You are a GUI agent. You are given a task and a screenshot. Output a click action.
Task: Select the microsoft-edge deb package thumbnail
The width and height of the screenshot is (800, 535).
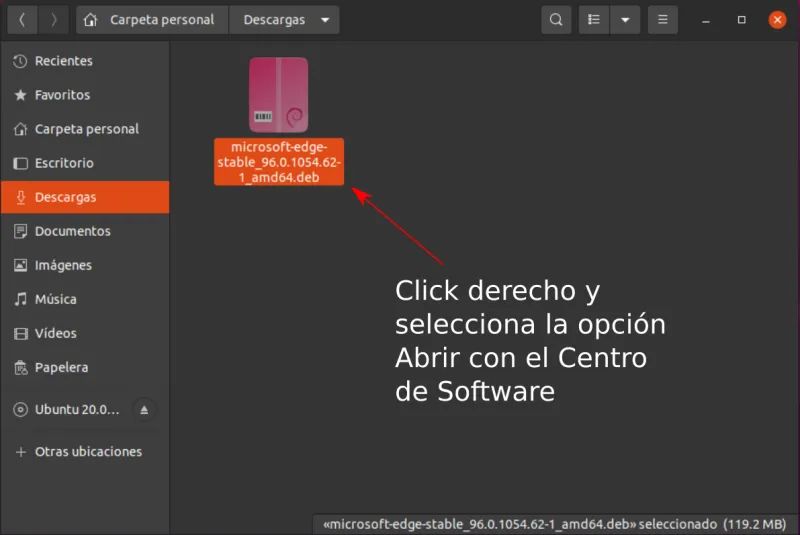279,95
